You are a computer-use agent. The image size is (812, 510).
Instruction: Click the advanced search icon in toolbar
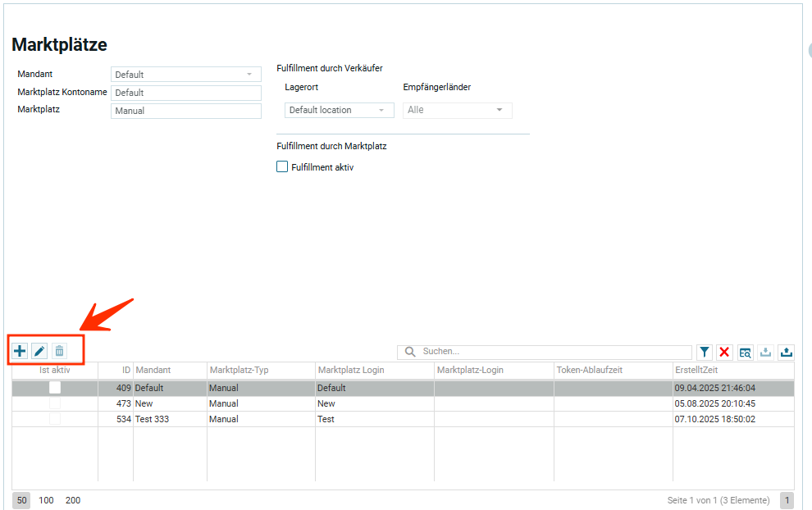coord(746,353)
